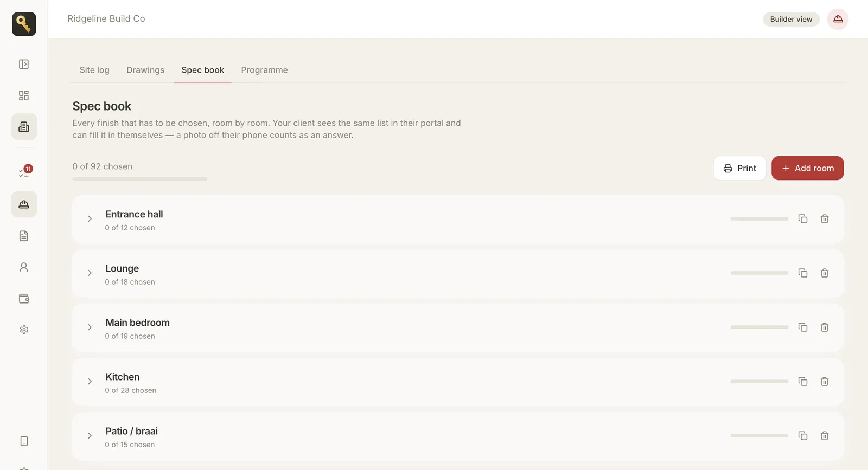Open the wallet icon in sidebar
This screenshot has height=470, width=868.
(24, 299)
